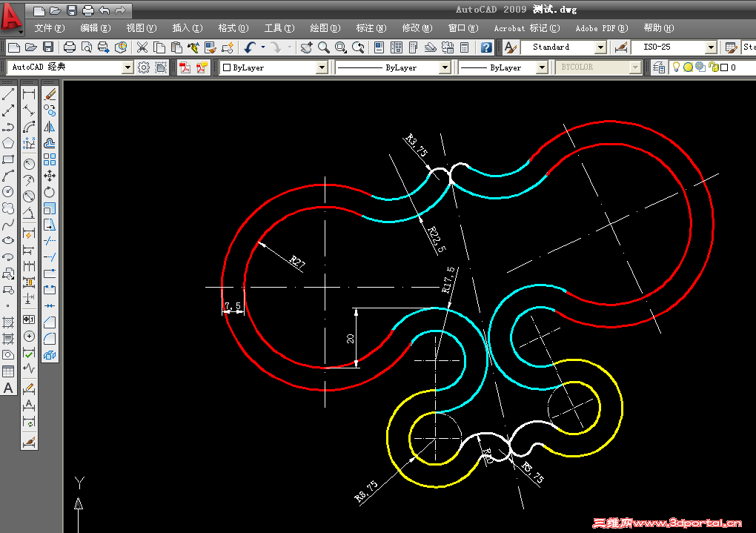Activate the Pan realtime hand tool
The width and height of the screenshot is (756, 533).
coord(306,47)
